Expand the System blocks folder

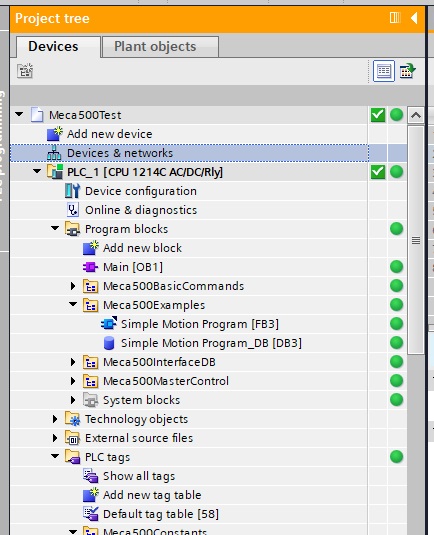point(73,400)
